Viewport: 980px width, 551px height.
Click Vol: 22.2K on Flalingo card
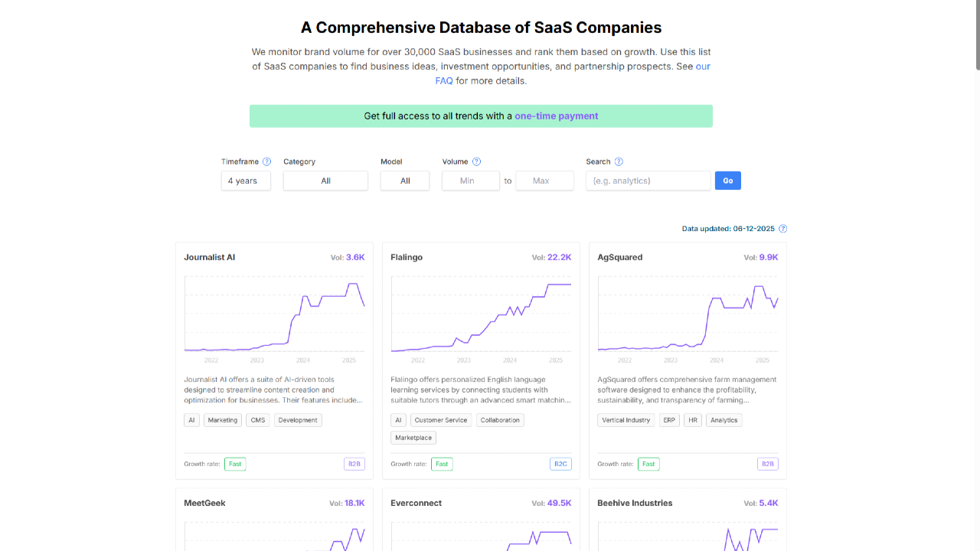[x=551, y=257]
